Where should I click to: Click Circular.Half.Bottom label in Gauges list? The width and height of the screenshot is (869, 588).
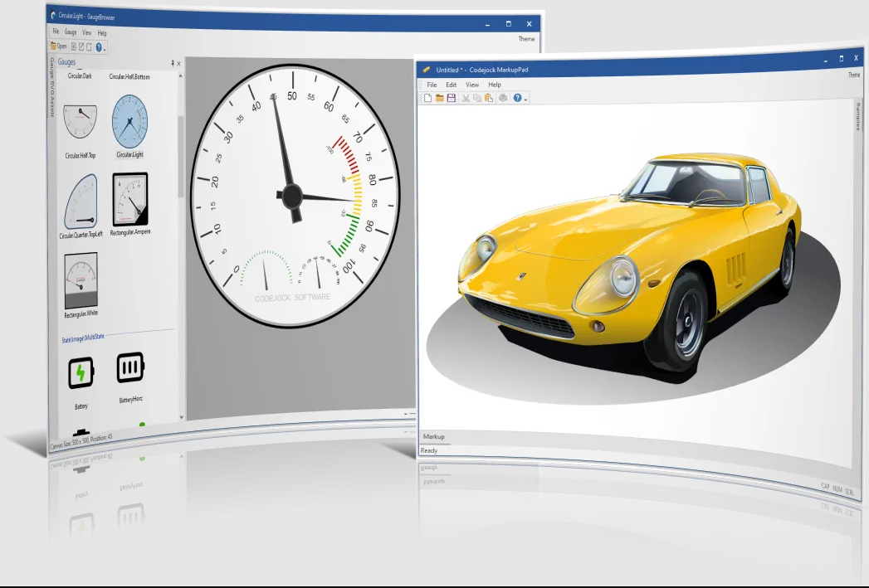129,76
